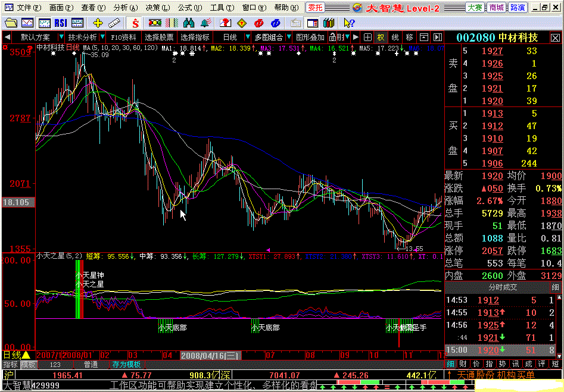Click the collapse-panel up-arrow box icon
The width and height of the screenshot is (564, 392).
tap(424, 37)
